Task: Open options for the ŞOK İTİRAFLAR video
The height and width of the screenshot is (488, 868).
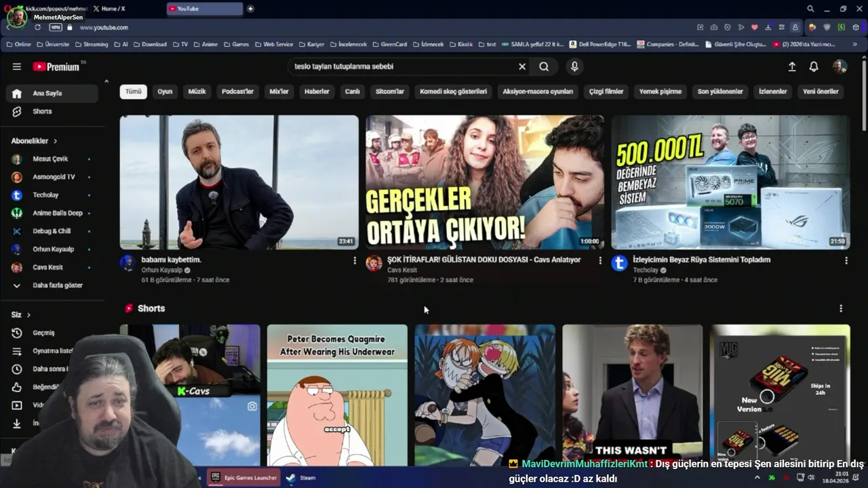Action: click(600, 260)
